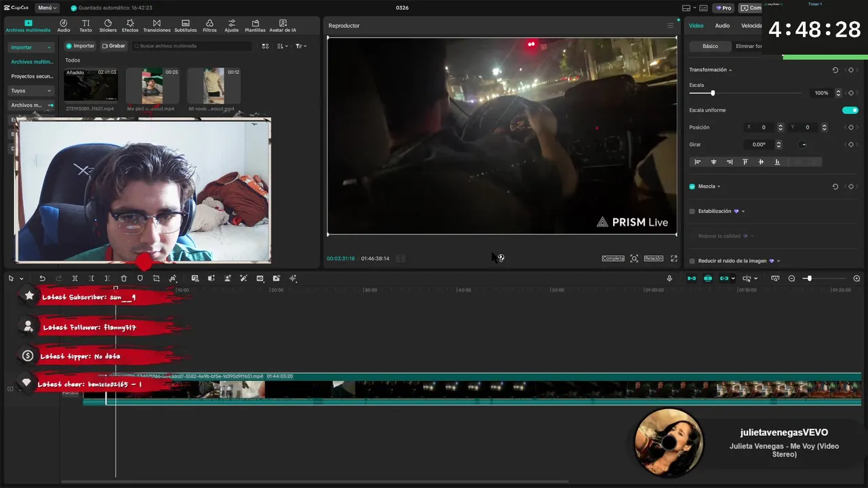Open the Texto tool tab
Image resolution: width=868 pixels, height=488 pixels.
(x=85, y=26)
